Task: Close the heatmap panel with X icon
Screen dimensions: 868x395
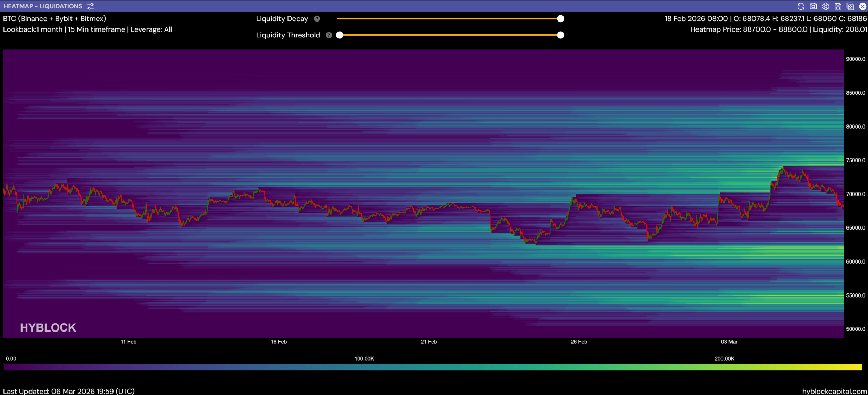Action: click(862, 6)
